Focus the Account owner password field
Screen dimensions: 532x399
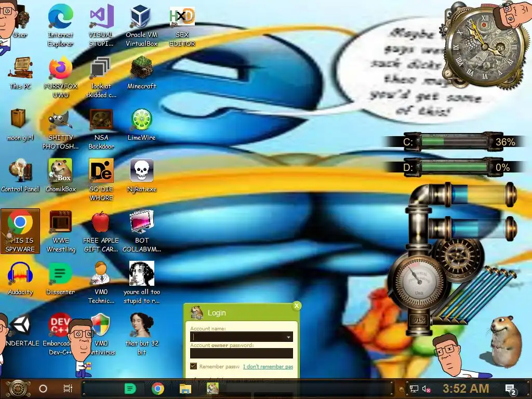tap(241, 353)
